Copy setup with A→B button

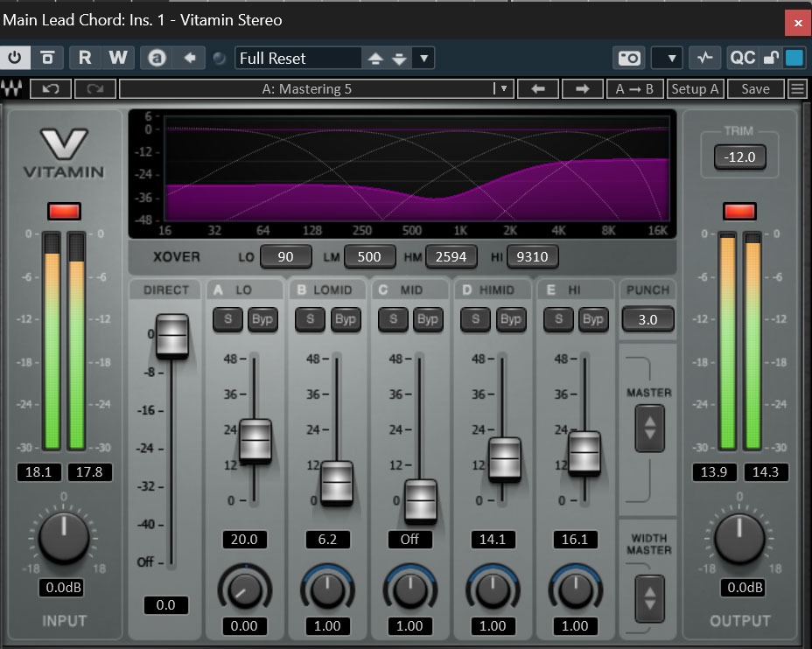tap(634, 88)
